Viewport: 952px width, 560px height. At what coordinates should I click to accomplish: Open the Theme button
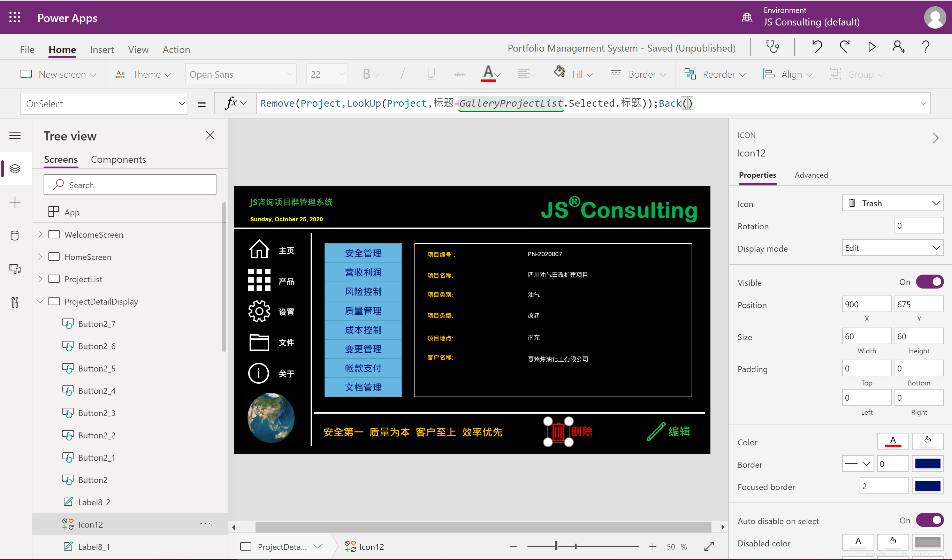144,74
